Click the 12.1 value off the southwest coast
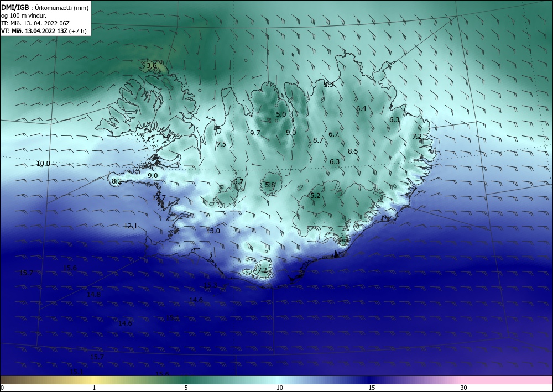 (131, 226)
